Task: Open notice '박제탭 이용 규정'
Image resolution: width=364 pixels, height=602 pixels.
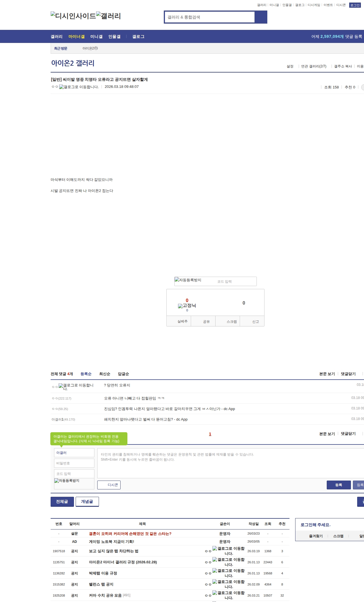Action: [103, 573]
